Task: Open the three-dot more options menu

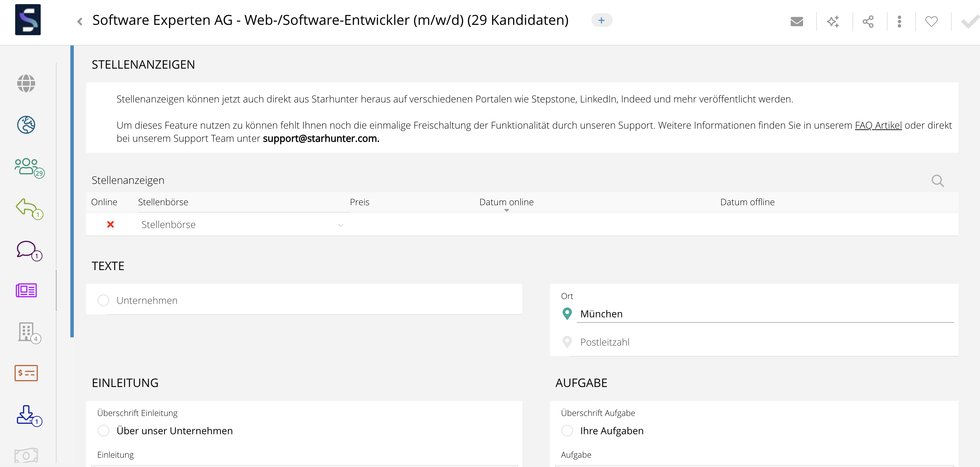Action: [x=899, y=21]
